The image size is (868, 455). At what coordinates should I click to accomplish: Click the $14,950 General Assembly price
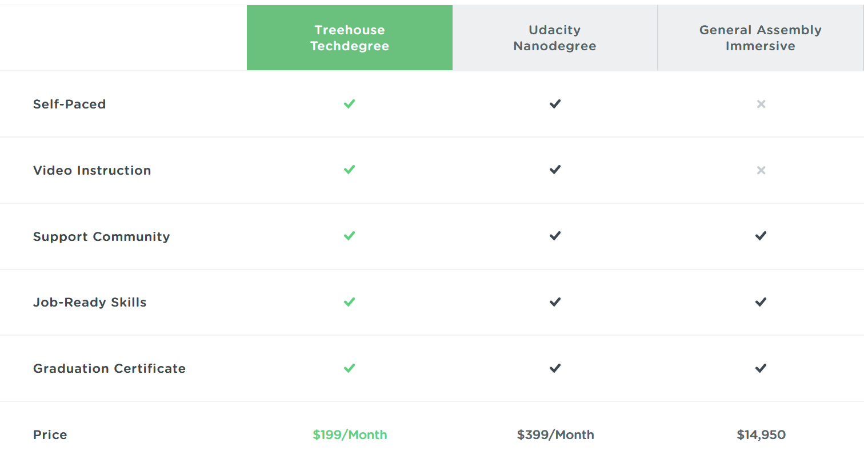pyautogui.click(x=761, y=435)
